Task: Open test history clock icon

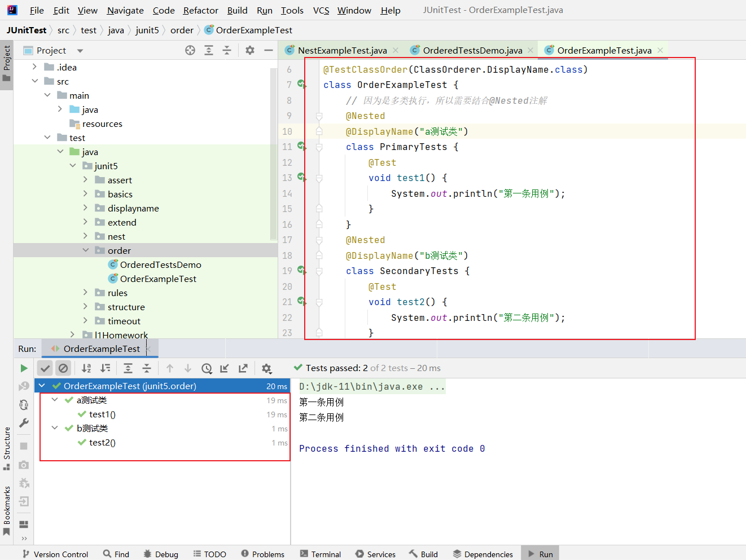Action: pyautogui.click(x=207, y=368)
